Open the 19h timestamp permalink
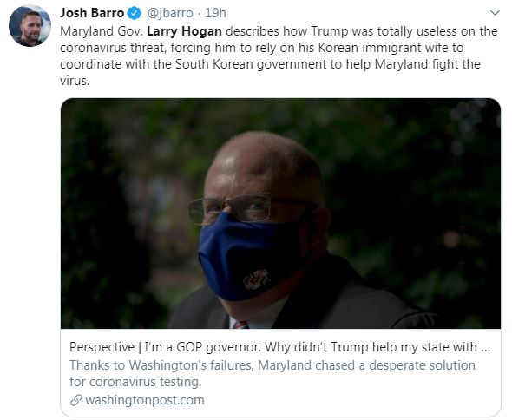Image resolution: width=512 pixels, height=420 pixels. (215, 13)
